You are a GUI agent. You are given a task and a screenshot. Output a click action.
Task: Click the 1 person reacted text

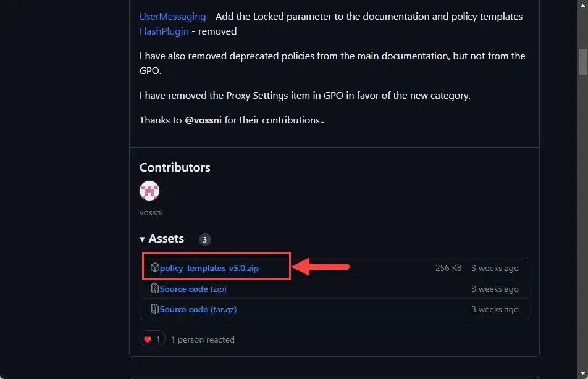(203, 339)
